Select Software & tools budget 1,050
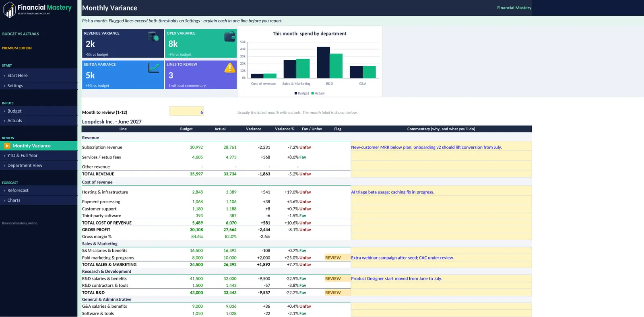This screenshot has width=644, height=317. [198, 314]
